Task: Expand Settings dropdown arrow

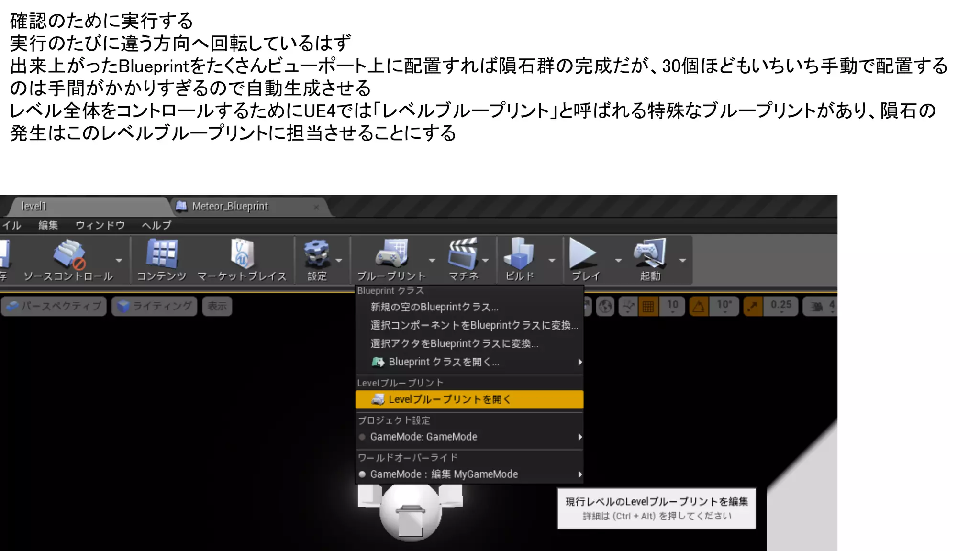Action: click(339, 261)
